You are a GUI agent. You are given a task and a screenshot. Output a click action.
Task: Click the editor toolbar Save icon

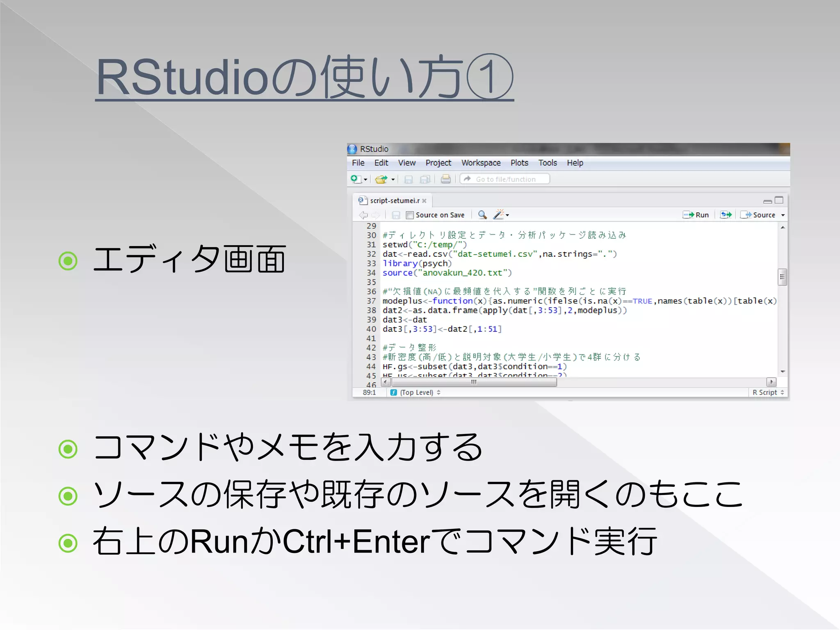click(396, 215)
